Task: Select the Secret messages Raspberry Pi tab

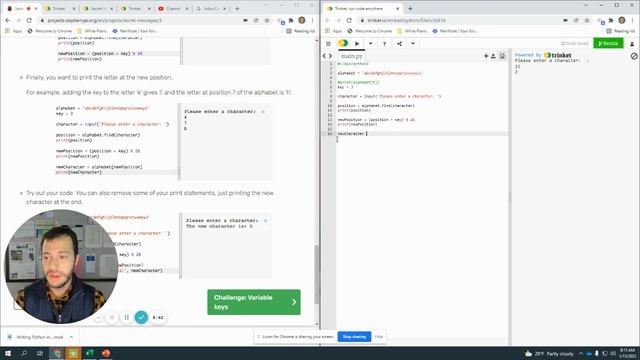Action: pos(22,8)
